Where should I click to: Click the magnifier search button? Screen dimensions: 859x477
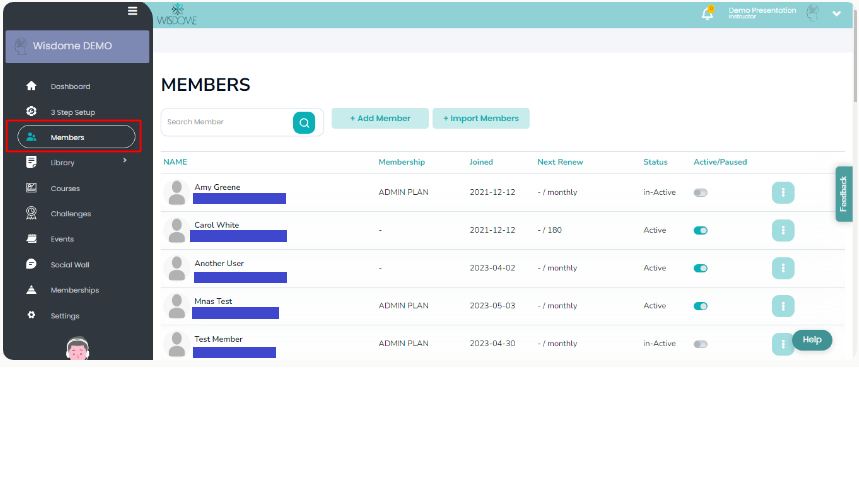point(304,123)
